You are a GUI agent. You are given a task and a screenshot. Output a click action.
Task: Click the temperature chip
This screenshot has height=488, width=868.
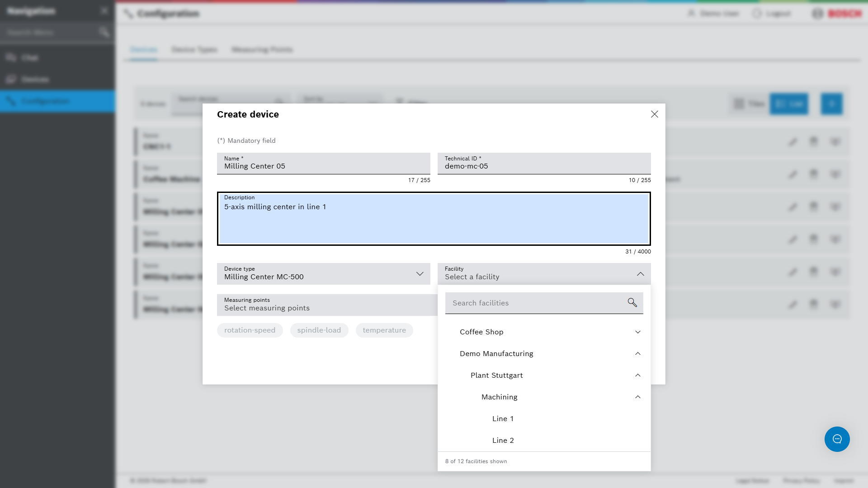point(384,330)
